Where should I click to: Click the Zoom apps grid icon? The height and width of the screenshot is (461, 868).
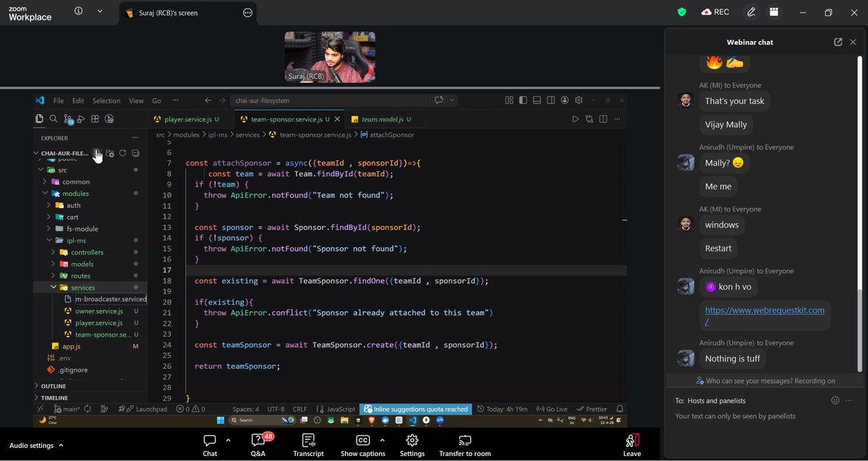tap(774, 12)
